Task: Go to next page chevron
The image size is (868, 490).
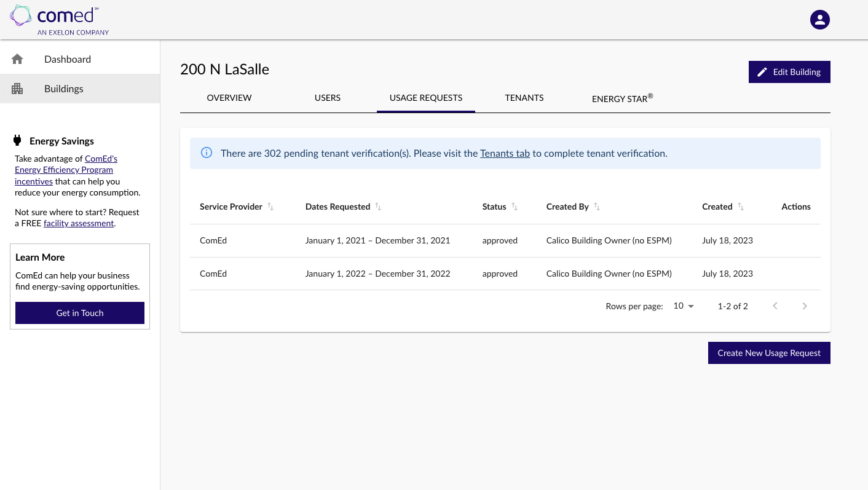Action: click(x=805, y=306)
